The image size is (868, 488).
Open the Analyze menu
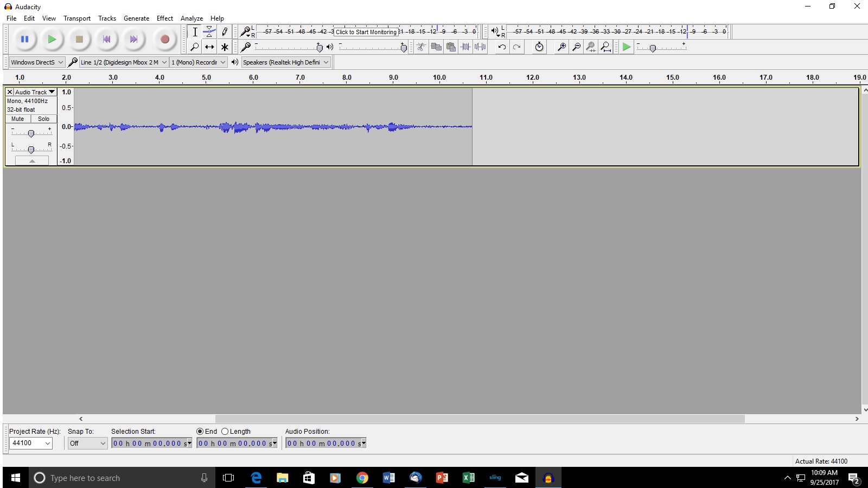pos(192,18)
